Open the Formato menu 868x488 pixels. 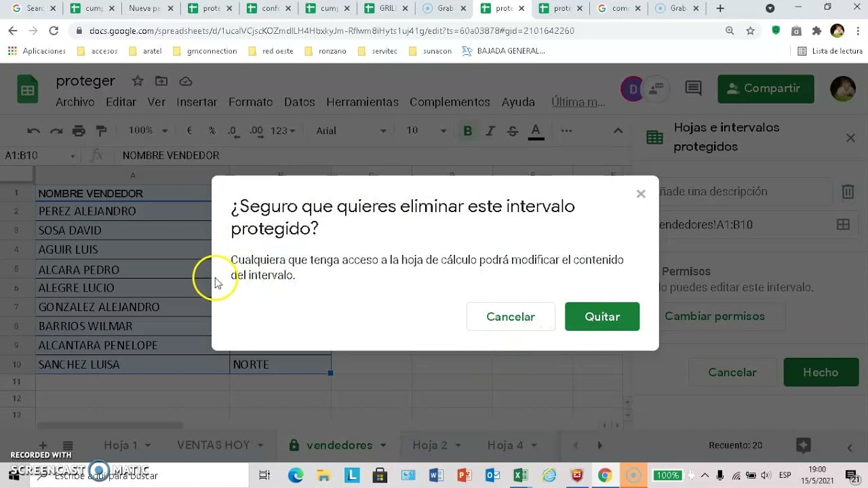click(x=250, y=102)
